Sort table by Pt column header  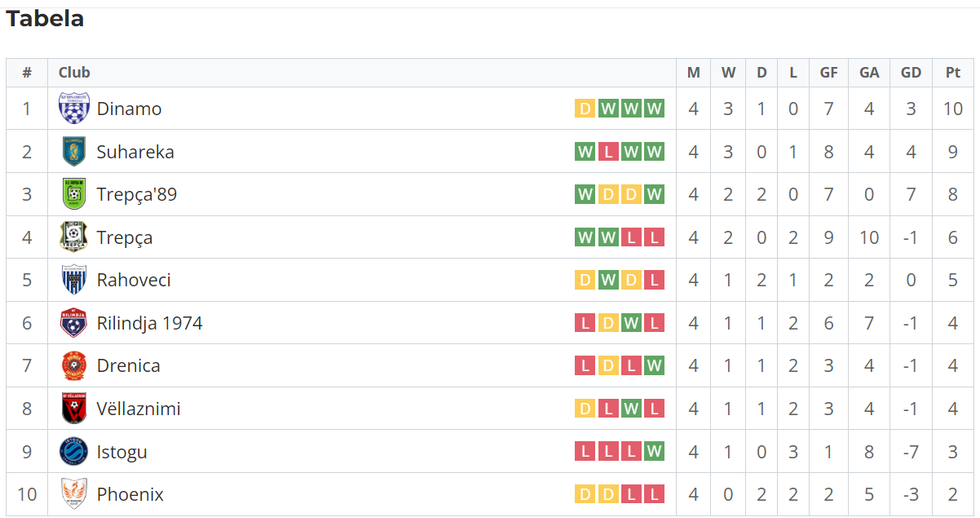[952, 73]
